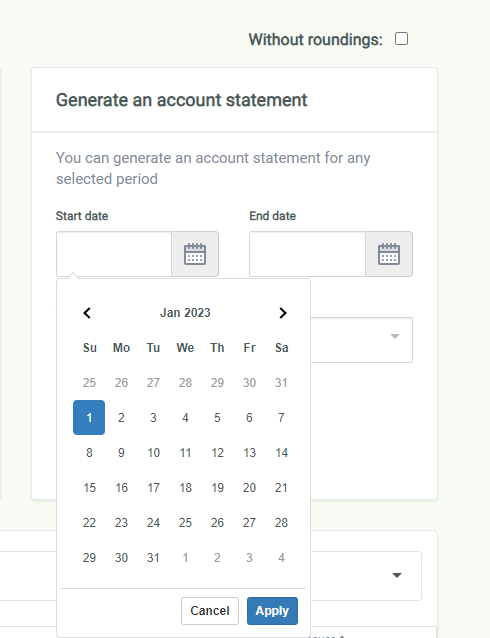490x638 pixels.
Task: Cancel the date picker
Action: coord(210,611)
